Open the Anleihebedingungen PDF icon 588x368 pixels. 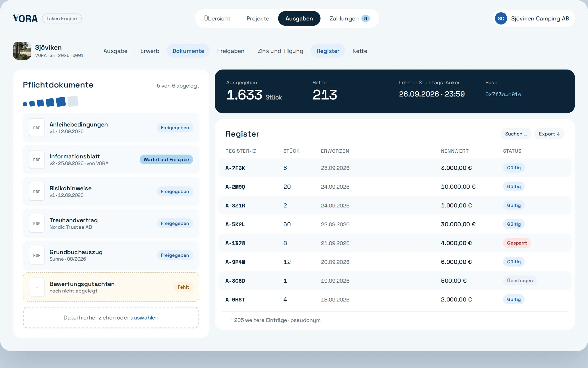[x=37, y=128]
